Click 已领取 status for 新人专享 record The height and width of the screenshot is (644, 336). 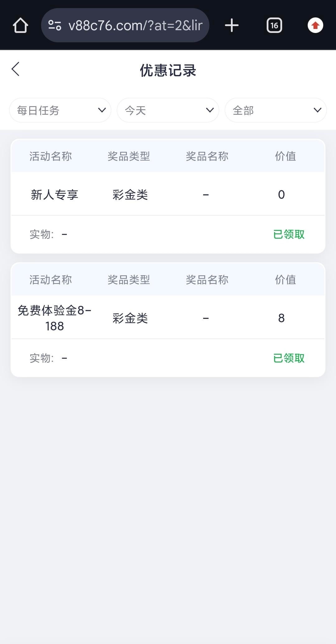click(x=289, y=234)
